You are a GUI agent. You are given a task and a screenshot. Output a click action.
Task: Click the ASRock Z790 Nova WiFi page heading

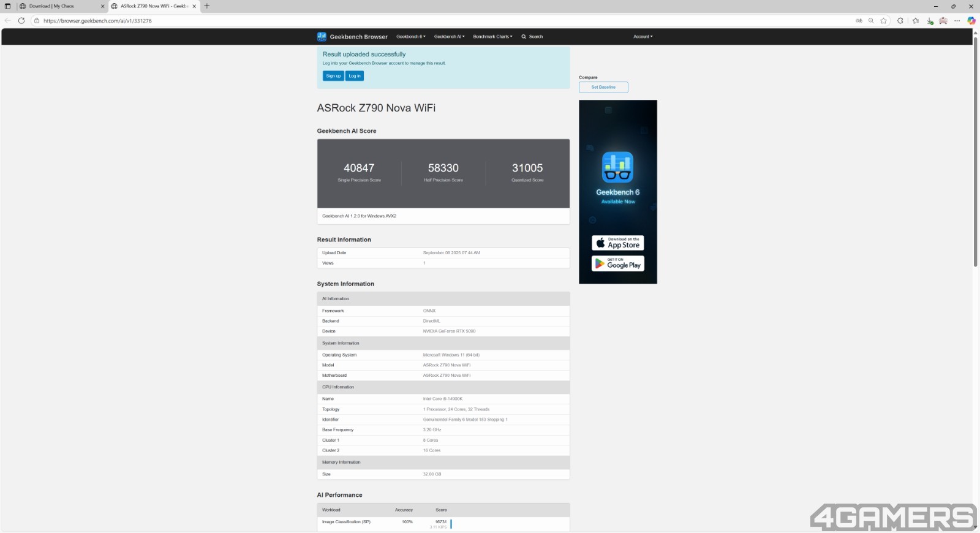(x=376, y=108)
